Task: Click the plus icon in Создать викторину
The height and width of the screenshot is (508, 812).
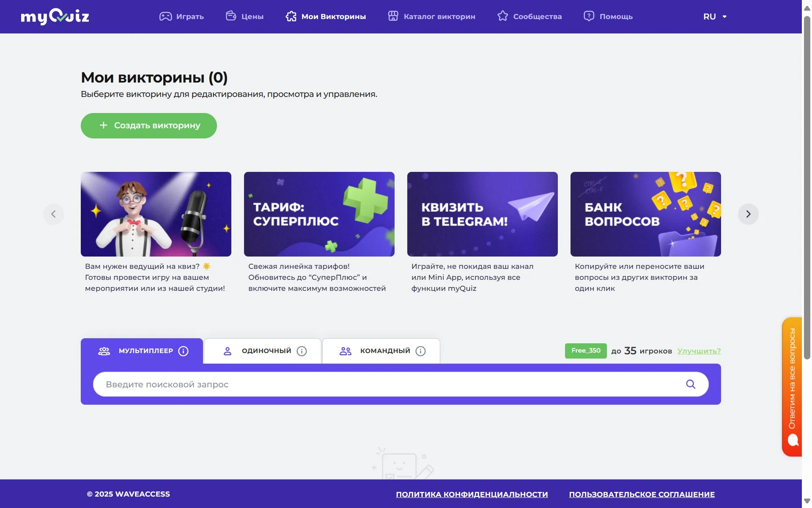Action: point(104,125)
